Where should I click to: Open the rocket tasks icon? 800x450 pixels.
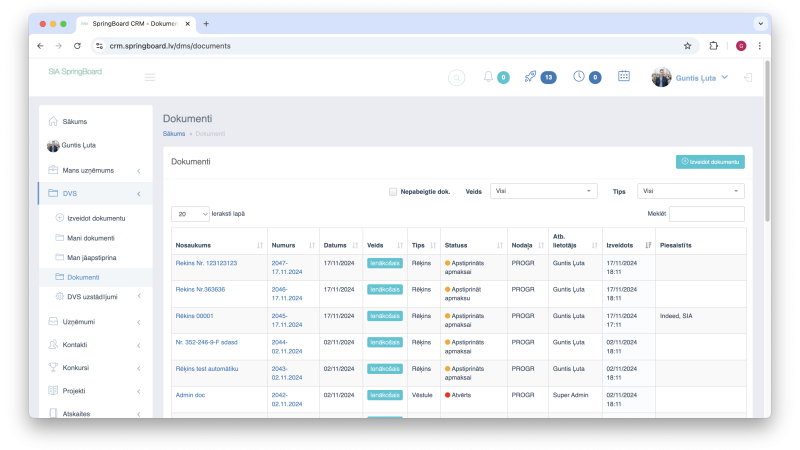coord(530,77)
